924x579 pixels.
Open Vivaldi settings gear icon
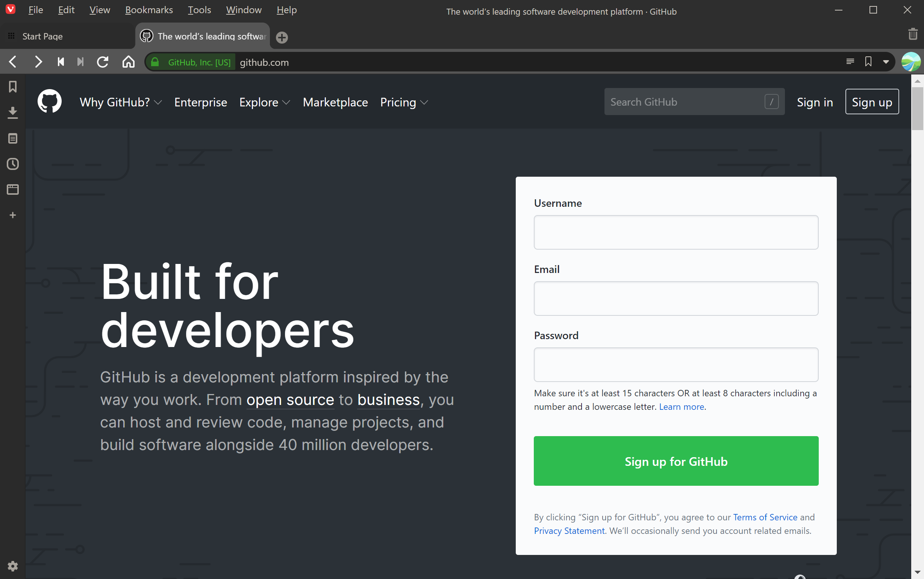click(x=13, y=566)
